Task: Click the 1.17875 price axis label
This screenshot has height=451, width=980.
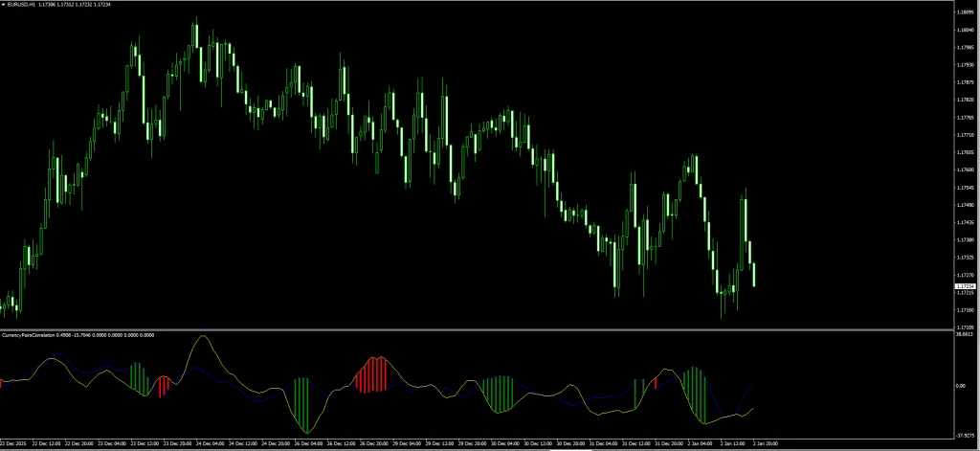Action: [x=966, y=82]
